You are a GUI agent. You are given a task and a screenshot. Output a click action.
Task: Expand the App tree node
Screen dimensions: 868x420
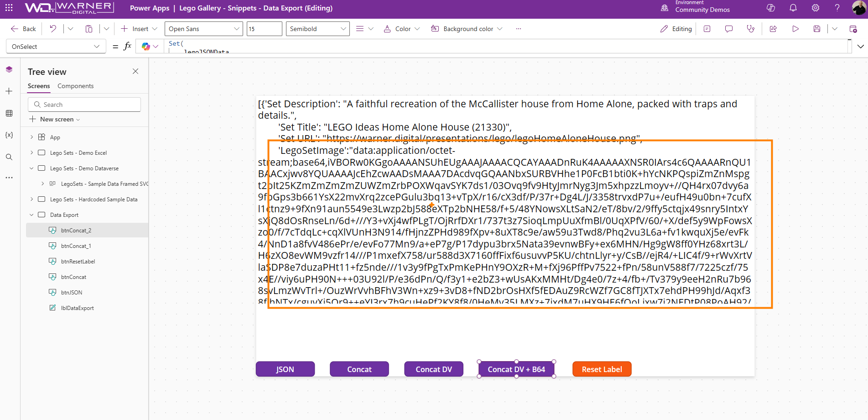[31, 137]
